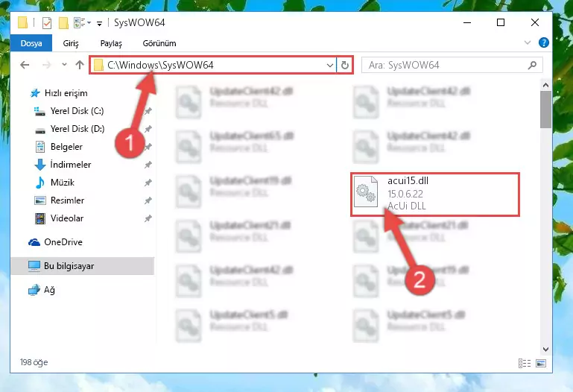573x392 pixels.
Task: Expand the ribbon with the chevron
Action: [528, 42]
